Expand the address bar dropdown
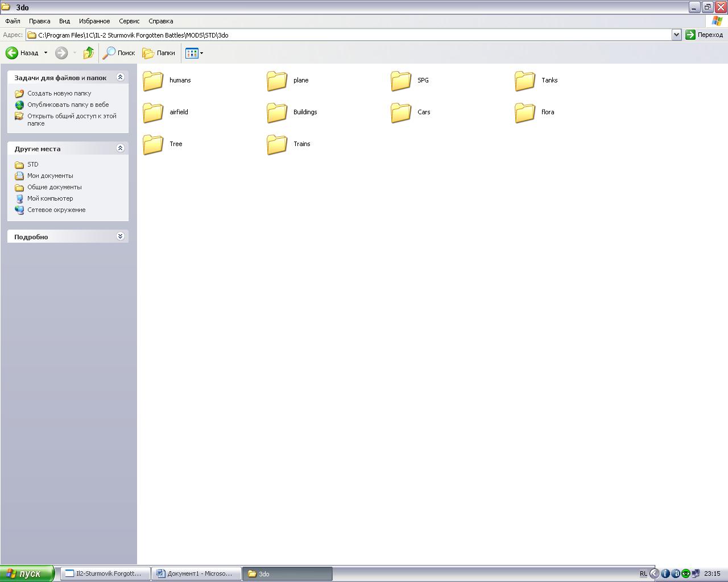Image resolution: width=728 pixels, height=582 pixels. [676, 35]
